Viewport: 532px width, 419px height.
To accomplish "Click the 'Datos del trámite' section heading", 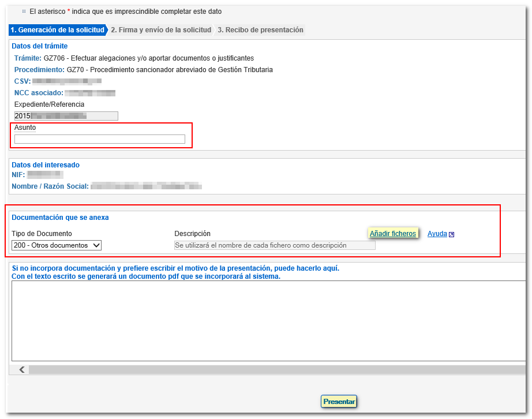I will click(40, 46).
